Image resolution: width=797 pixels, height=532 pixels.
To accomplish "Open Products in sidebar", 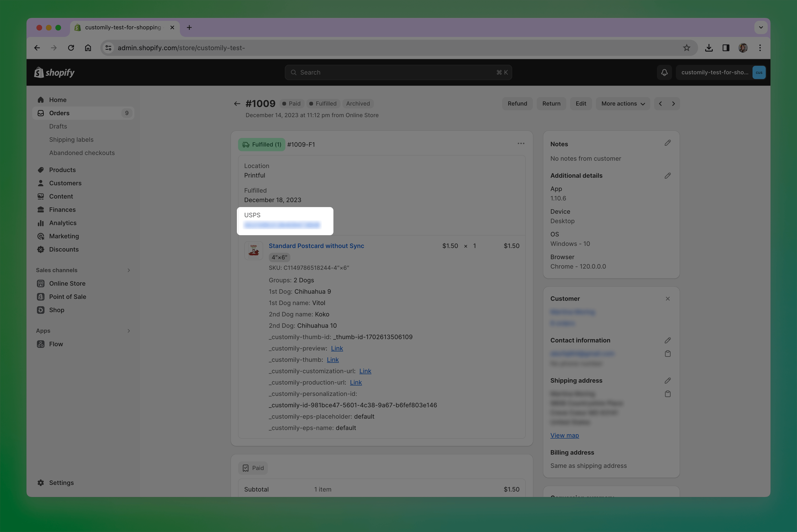I will pyautogui.click(x=62, y=170).
